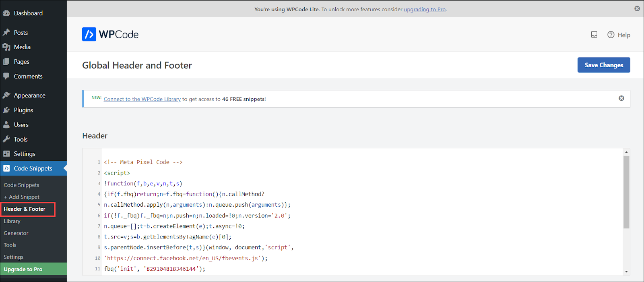Click the Plugins plug icon

[6, 110]
